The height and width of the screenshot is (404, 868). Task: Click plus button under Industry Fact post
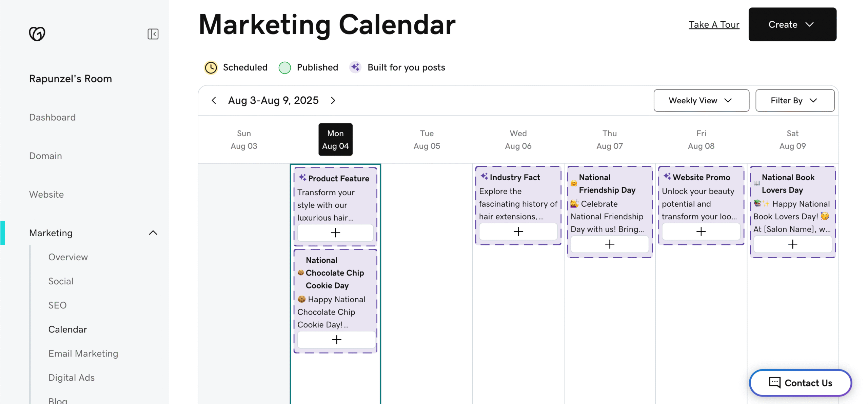tap(518, 231)
